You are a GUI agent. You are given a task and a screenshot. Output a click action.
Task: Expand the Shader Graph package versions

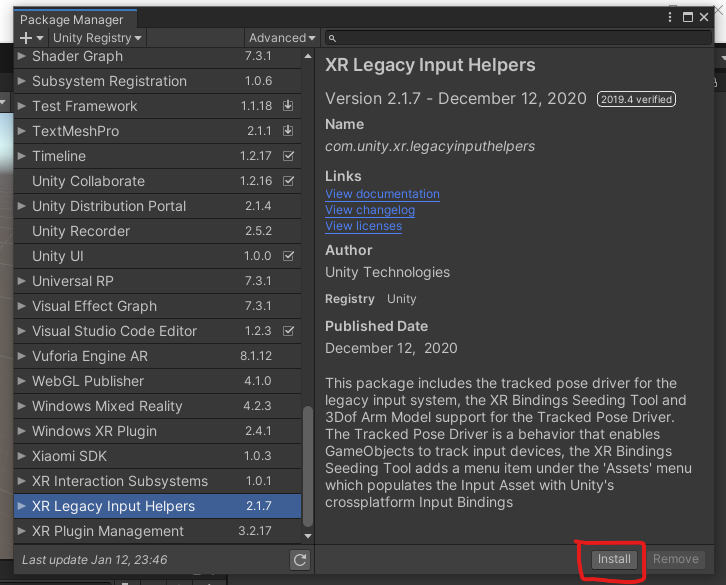(x=21, y=56)
